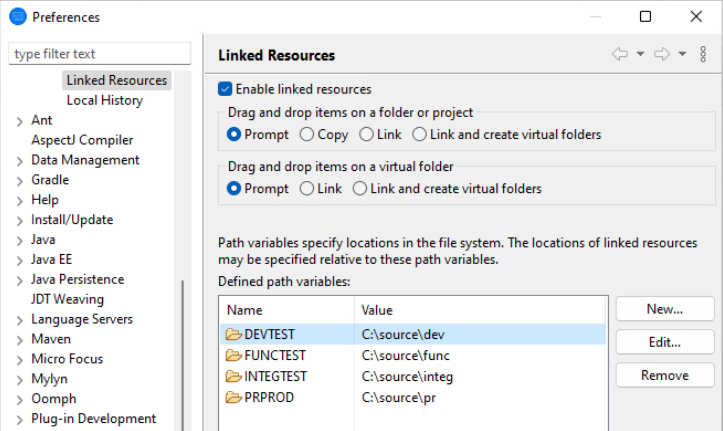Open the back history dropdown arrow
The image size is (723, 431).
click(x=640, y=54)
